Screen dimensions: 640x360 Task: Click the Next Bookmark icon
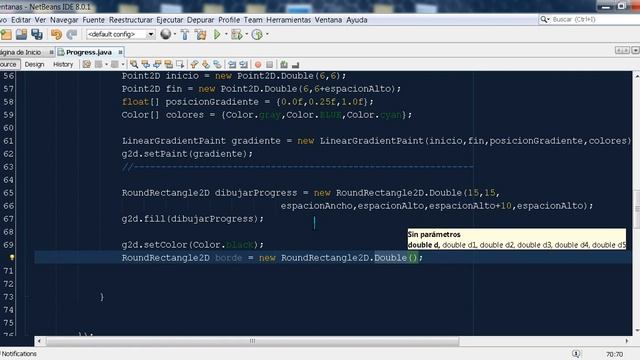click(x=206, y=64)
